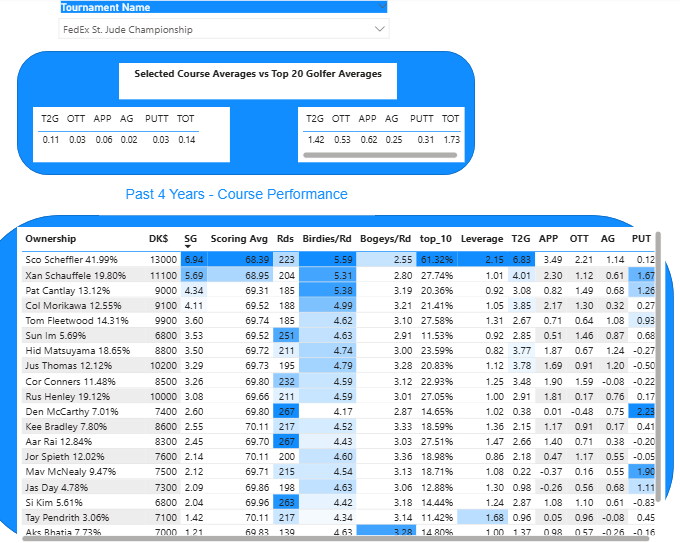Viewport: 680px width, 543px height.
Task: Select the Tom Fleetwood 14.31% row
Action: pos(338,321)
